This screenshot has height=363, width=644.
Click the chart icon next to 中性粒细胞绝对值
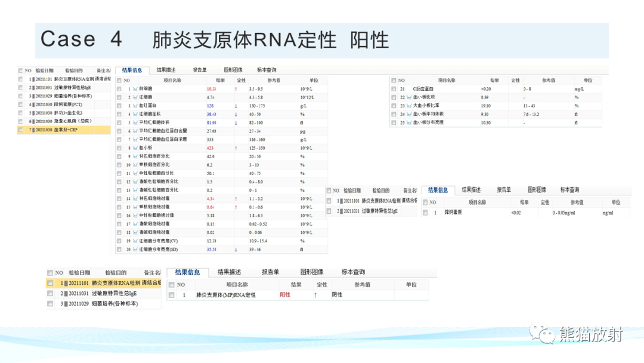coord(135,216)
